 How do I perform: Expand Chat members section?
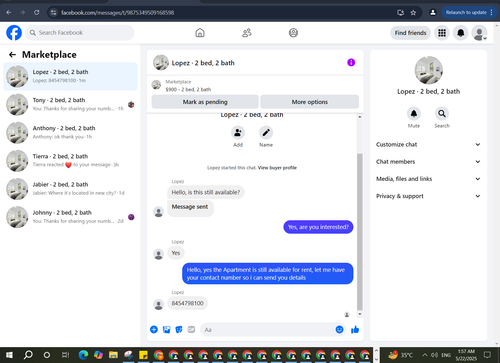tap(428, 162)
